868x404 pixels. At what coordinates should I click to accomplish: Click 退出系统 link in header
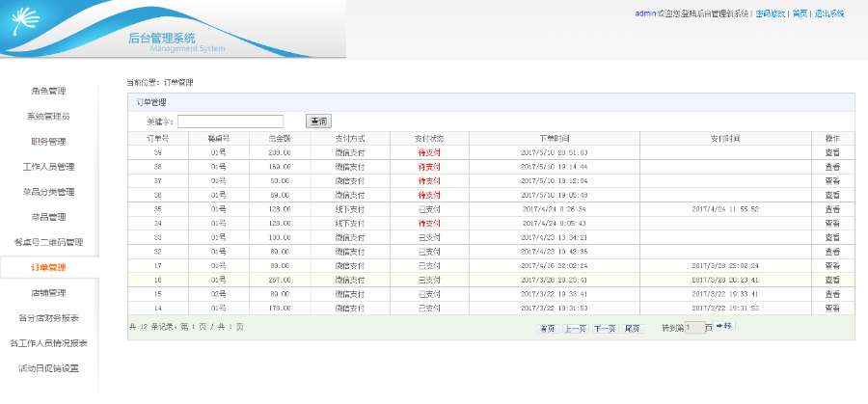[829, 13]
